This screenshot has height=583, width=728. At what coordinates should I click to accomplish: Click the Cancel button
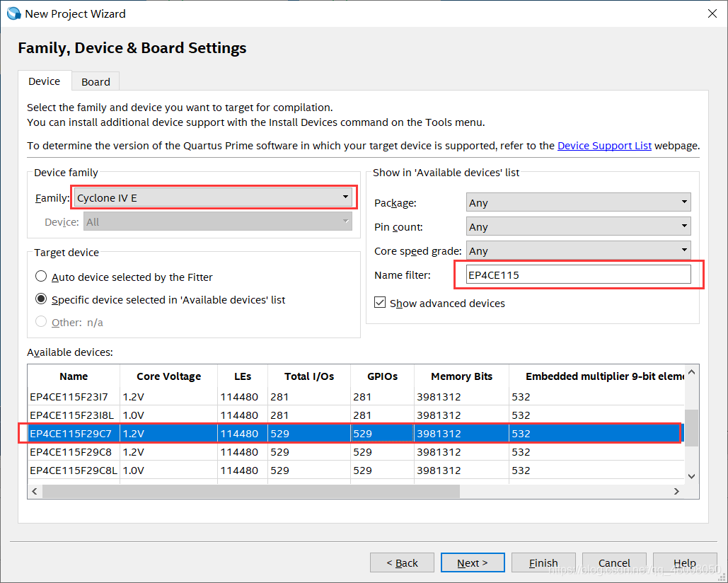click(x=614, y=562)
